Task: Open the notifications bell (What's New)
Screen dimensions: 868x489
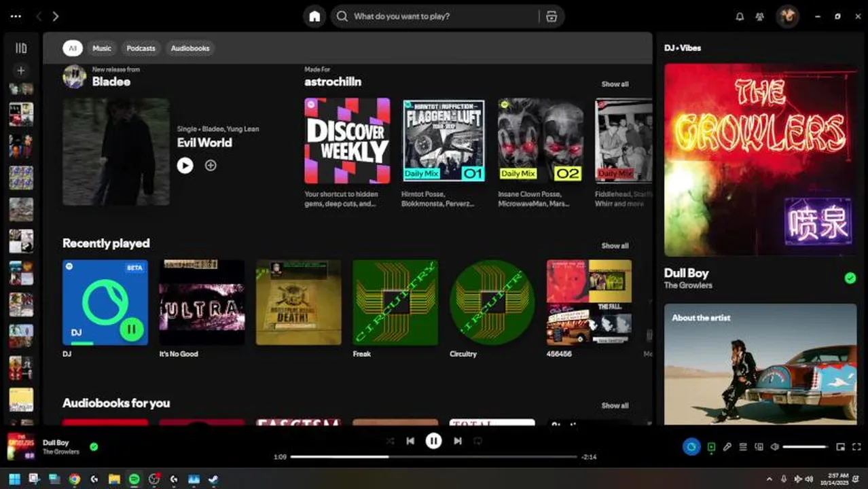Action: (x=740, y=16)
